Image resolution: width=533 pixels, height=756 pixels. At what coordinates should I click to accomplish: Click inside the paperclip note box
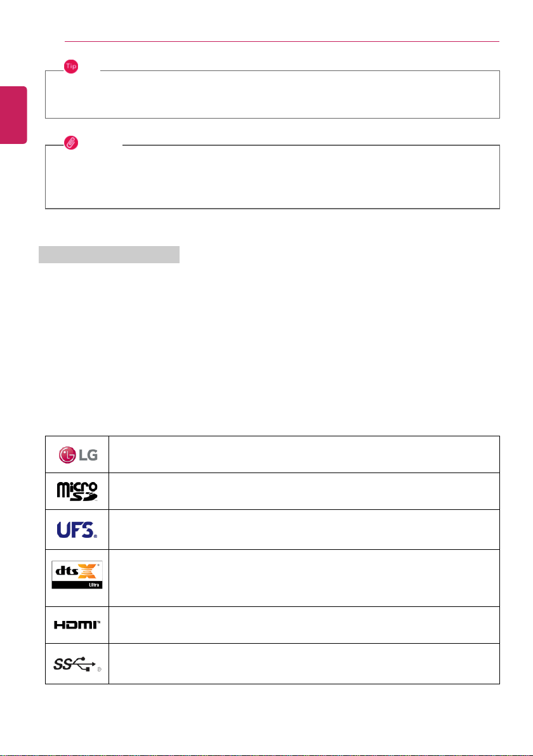pos(272,177)
